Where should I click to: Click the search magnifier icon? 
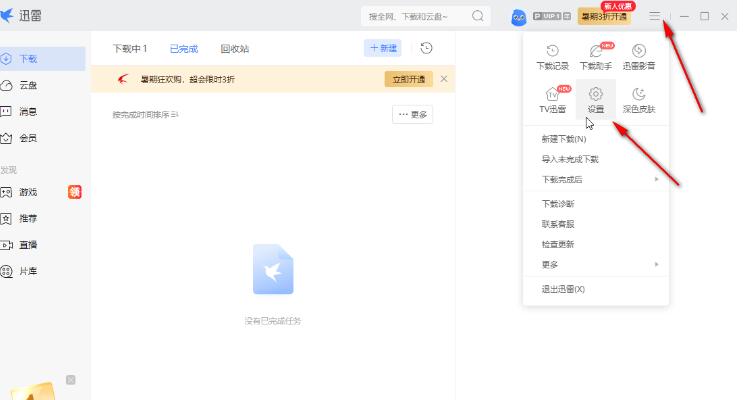[x=478, y=16]
